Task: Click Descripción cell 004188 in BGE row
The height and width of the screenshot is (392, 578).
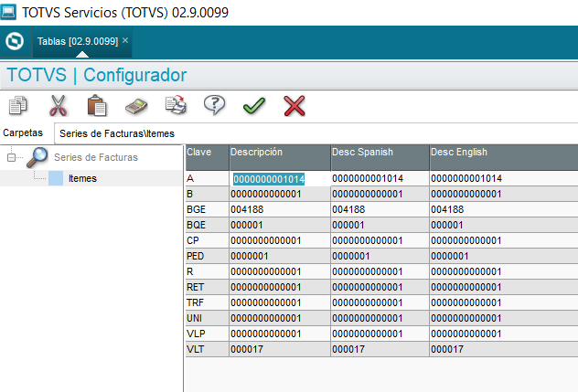Action: click(280, 209)
